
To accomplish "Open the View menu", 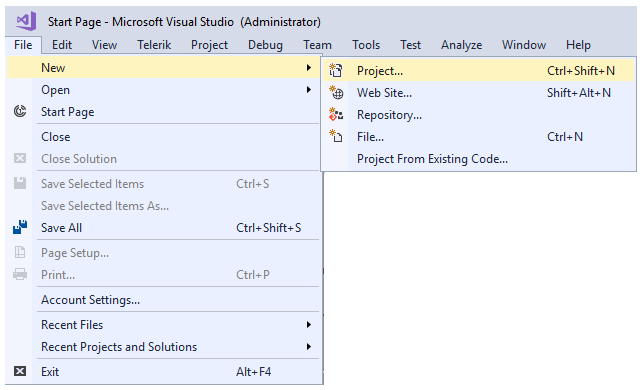I will click(104, 45).
